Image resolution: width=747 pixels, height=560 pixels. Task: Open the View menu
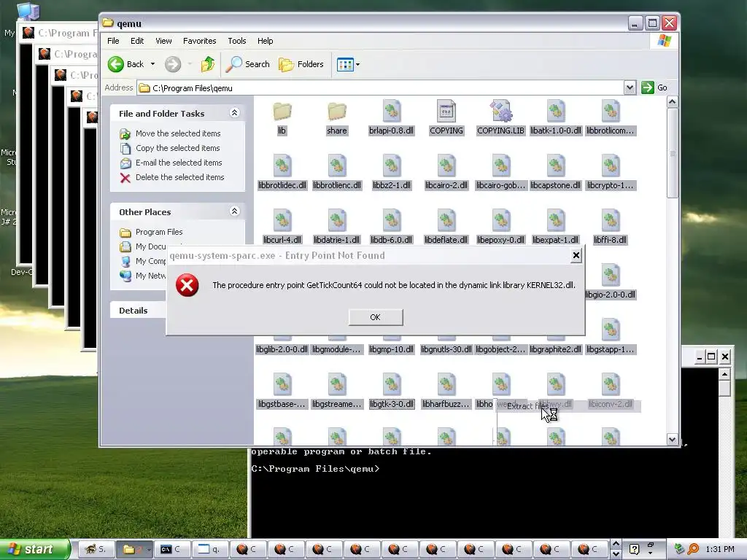coord(163,41)
